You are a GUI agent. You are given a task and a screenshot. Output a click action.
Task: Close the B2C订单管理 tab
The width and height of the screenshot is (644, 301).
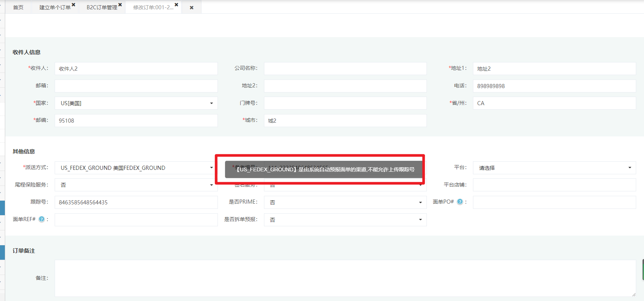tap(120, 5)
